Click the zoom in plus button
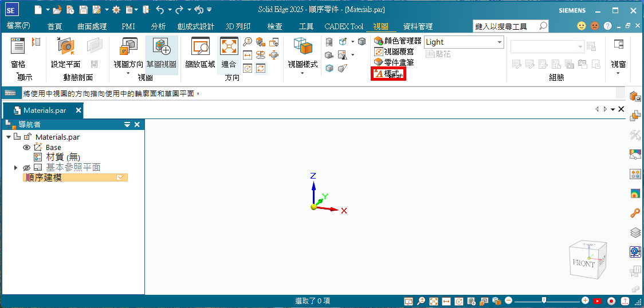644x308 pixels. pyautogui.click(x=585, y=301)
